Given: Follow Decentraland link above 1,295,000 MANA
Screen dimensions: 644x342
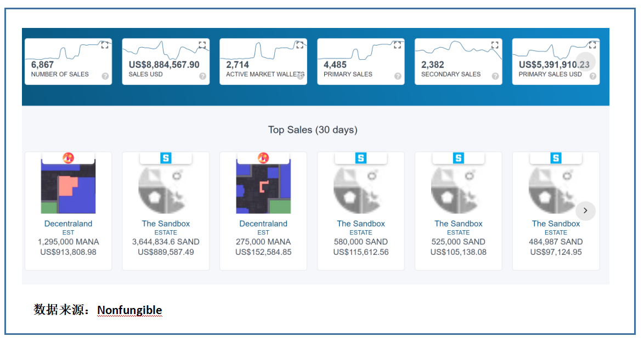Looking at the screenshot, I should click(x=68, y=224).
